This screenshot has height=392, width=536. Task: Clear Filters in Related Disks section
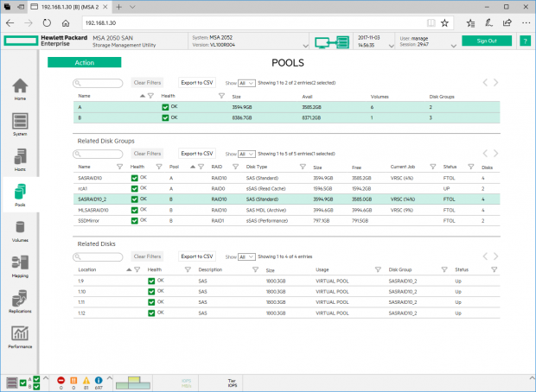coord(146,256)
